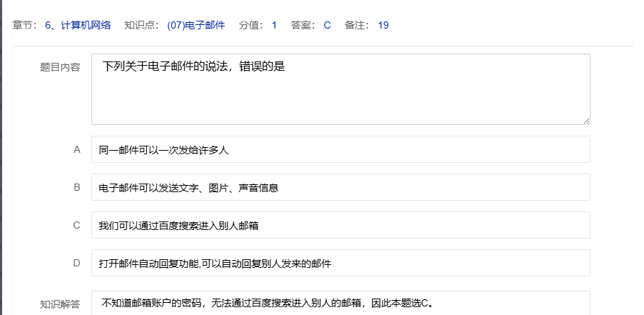
Task: Click the chapter value "6、计算机网络"
Action: tap(78, 26)
